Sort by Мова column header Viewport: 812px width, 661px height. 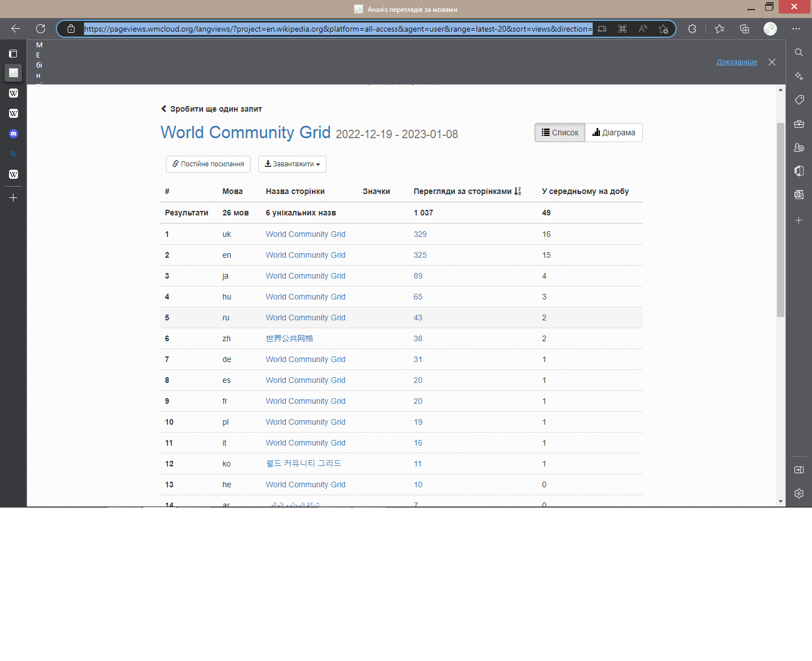(x=232, y=191)
